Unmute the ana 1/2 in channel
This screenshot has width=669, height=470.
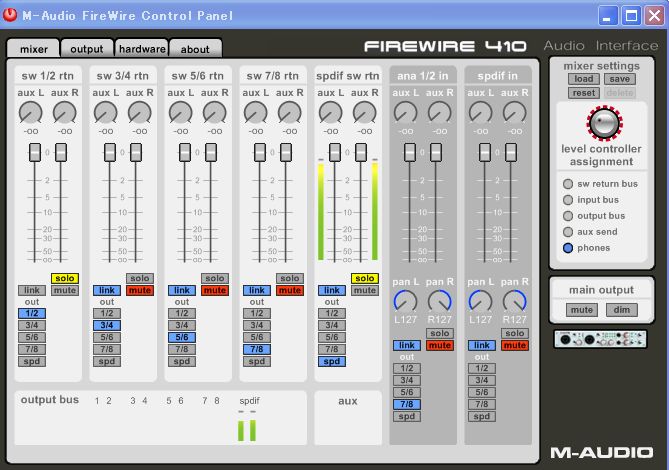440,345
